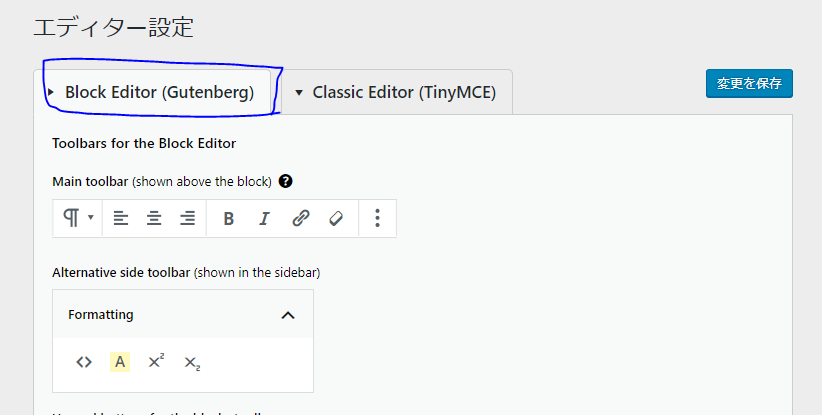Click the highlighted text color A icon
This screenshot has width=822, height=415.
[120, 362]
